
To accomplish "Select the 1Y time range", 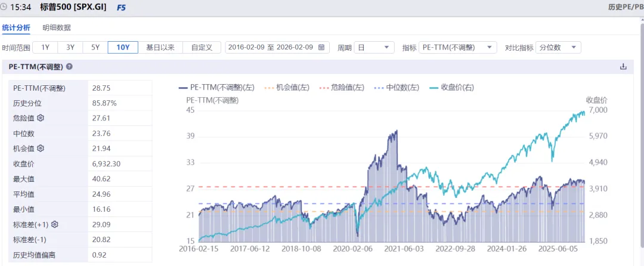I will tap(45, 47).
